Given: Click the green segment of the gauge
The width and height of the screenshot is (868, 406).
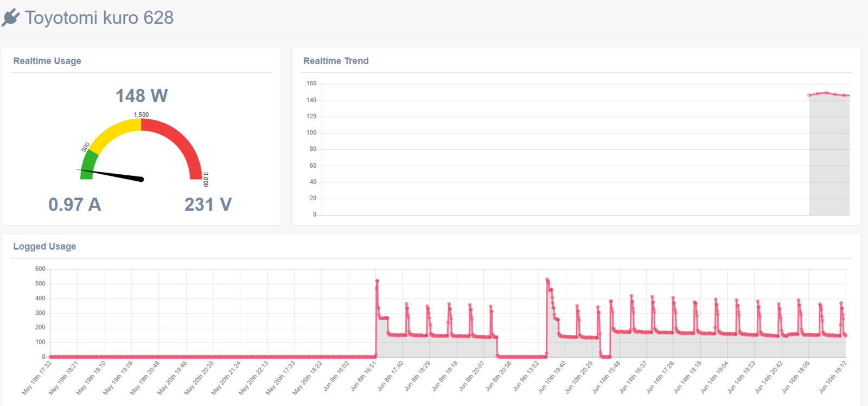Looking at the screenshot, I should point(88,165).
